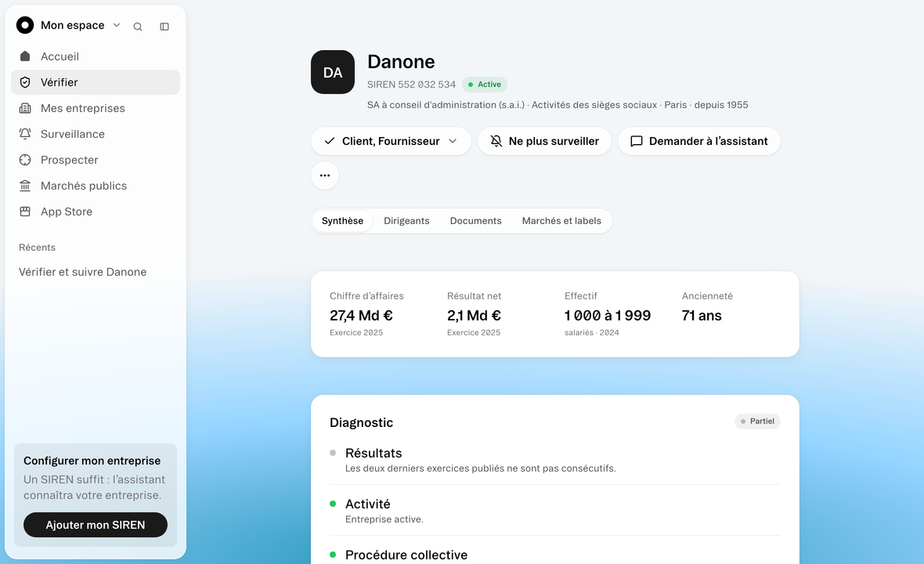Click the Ancienneté label
This screenshot has height=564, width=924.
(708, 296)
